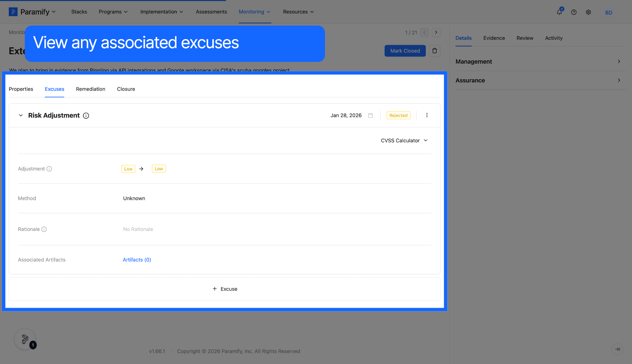The image size is (632, 364).
Task: Click the Adjustment info icon
Action: click(x=49, y=169)
